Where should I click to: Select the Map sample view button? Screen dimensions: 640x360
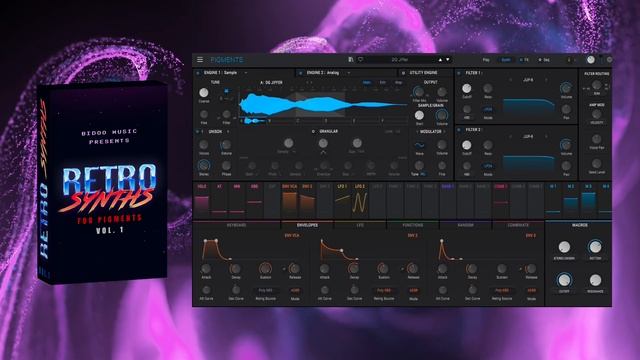(x=398, y=82)
